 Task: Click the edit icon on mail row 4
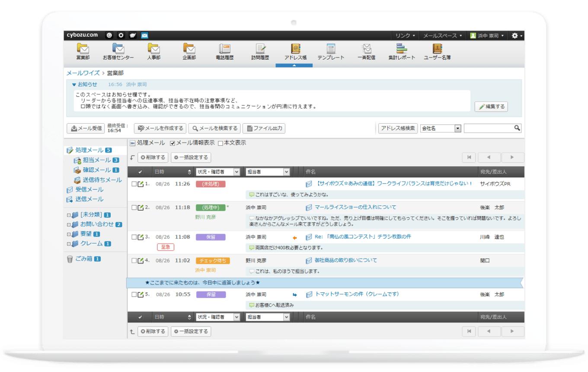[x=141, y=260]
